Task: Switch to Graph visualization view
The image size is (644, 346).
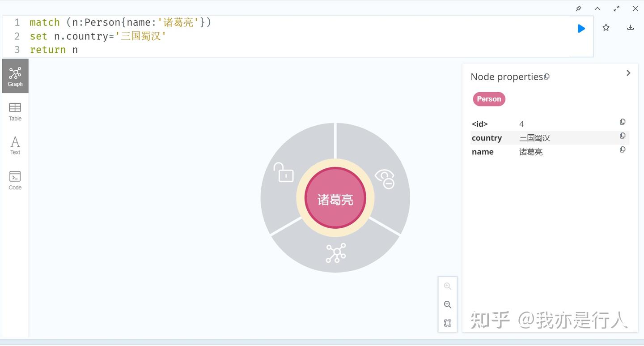Action: (x=15, y=75)
